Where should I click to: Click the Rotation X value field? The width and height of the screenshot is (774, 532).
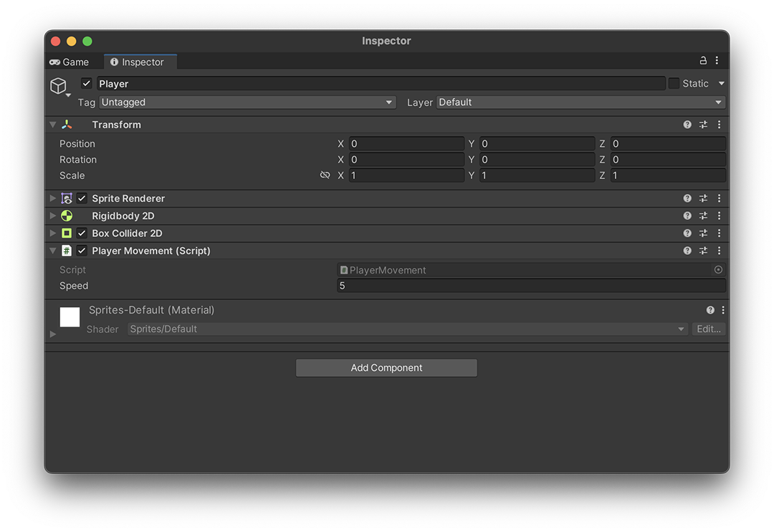pos(407,159)
